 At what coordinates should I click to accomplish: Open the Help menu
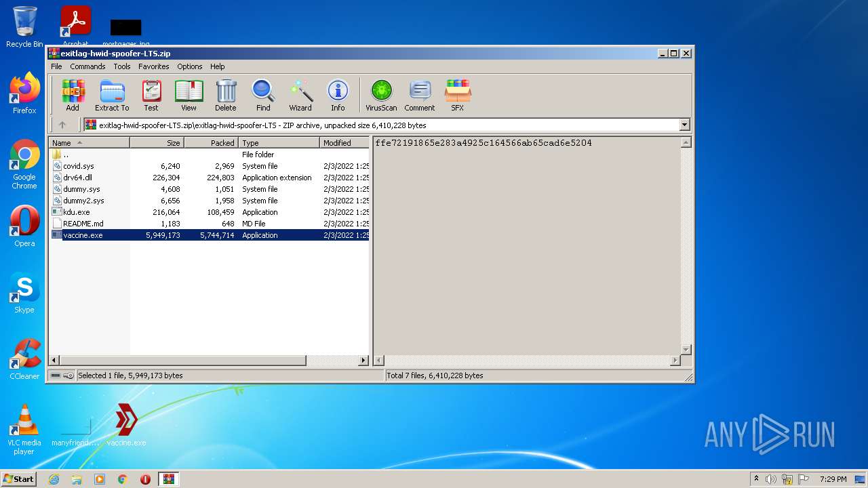click(x=217, y=66)
